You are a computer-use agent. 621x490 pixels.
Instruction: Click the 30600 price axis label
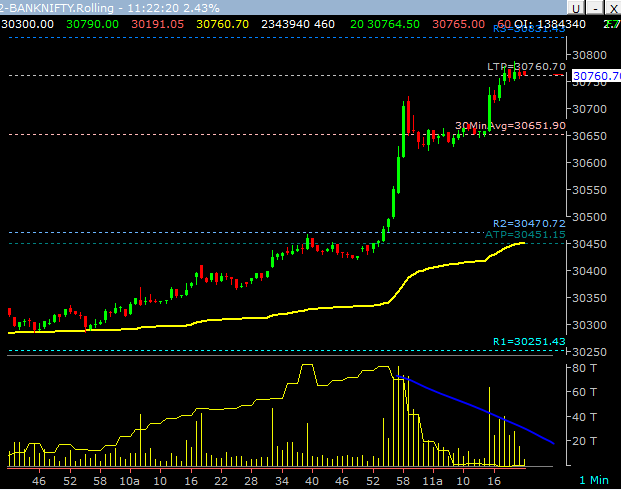(x=589, y=163)
